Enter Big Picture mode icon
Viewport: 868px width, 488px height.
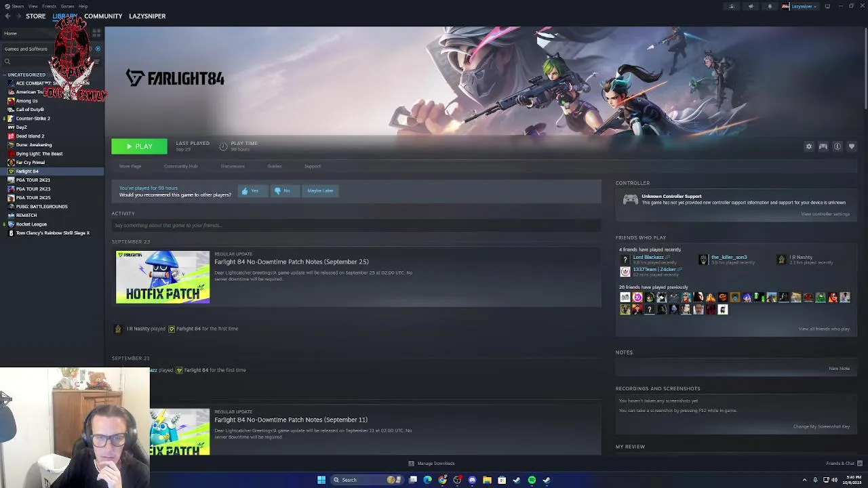[x=827, y=6]
